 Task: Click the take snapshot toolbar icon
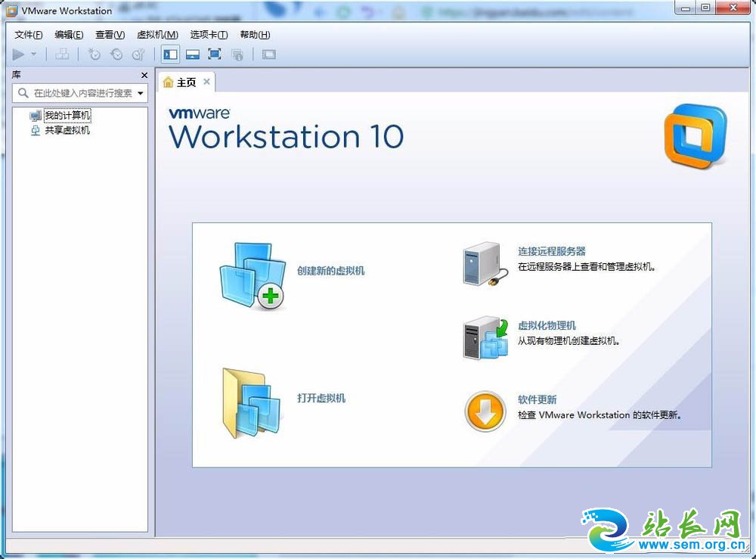coord(94,54)
